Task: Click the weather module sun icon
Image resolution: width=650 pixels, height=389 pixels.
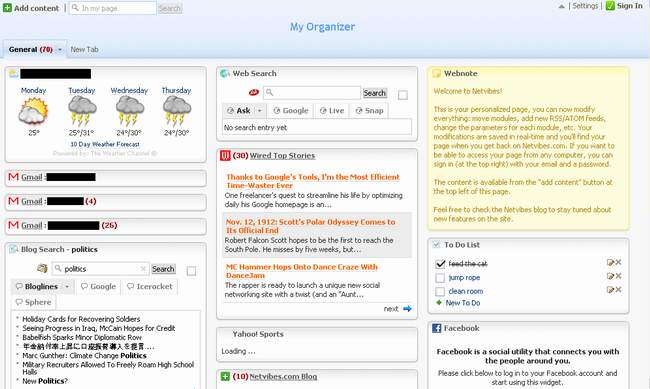Action: click(14, 73)
